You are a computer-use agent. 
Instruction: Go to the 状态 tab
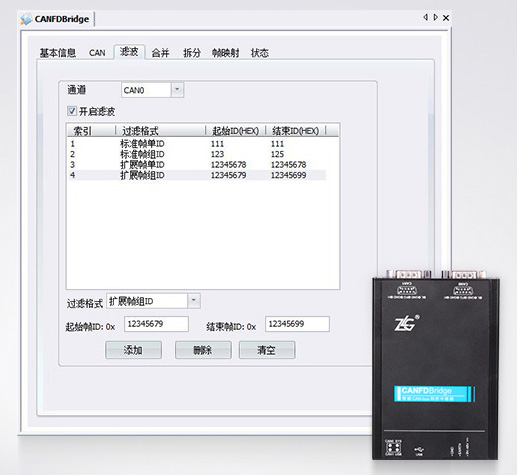coord(260,53)
